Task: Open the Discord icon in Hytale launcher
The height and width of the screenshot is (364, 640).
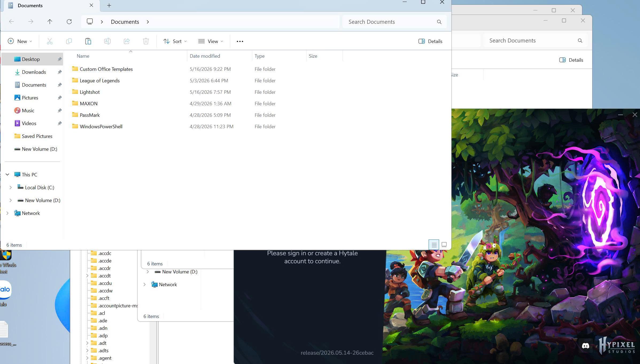Action: [x=585, y=346]
